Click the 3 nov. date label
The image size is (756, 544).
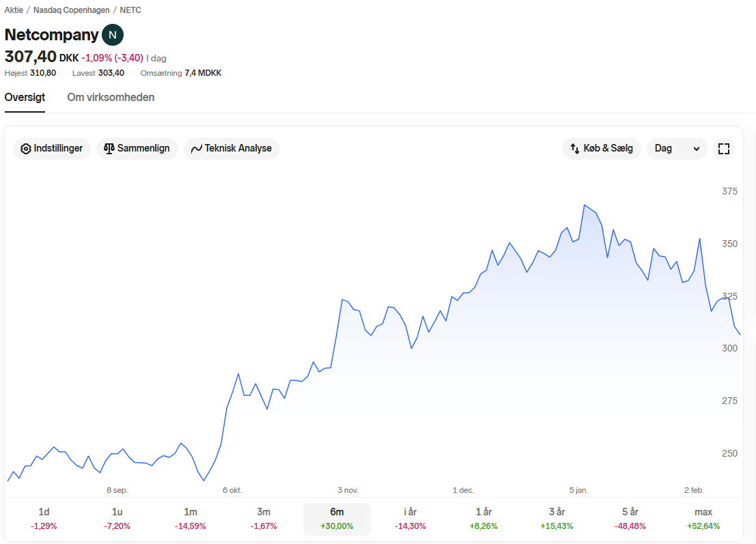tap(348, 490)
